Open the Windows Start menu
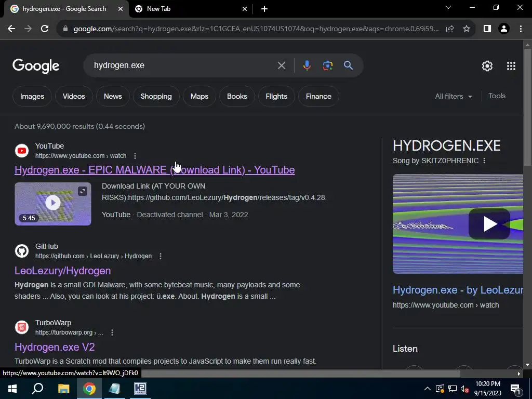Viewport: 532px width, 399px height. pos(12,389)
